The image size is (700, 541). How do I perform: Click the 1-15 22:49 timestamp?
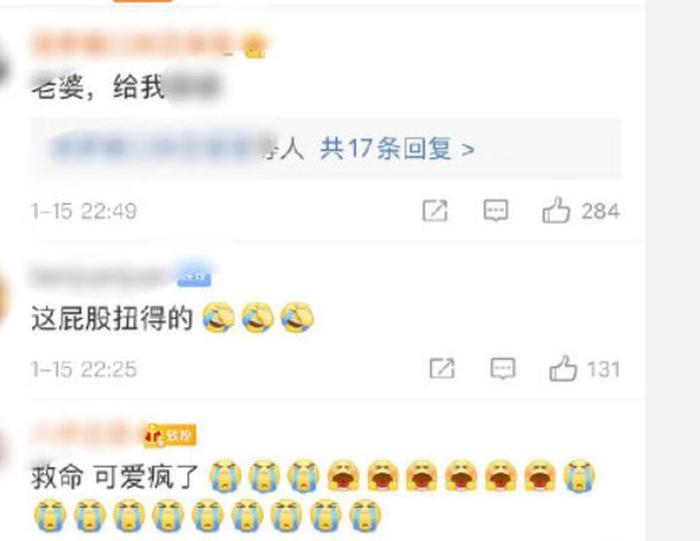click(x=84, y=211)
